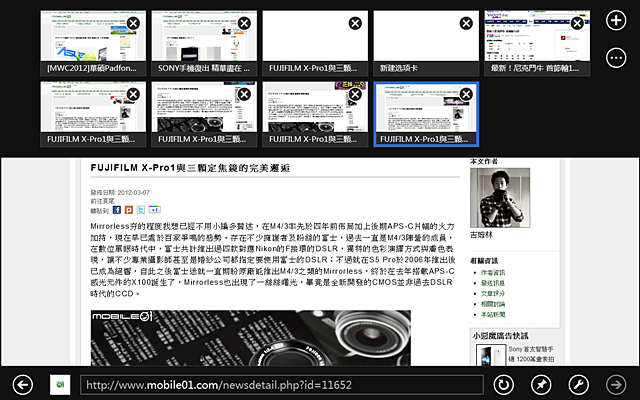This screenshot has width=640, height=400.
Task: Close the 新建选项卡 tab
Action: 466,23
